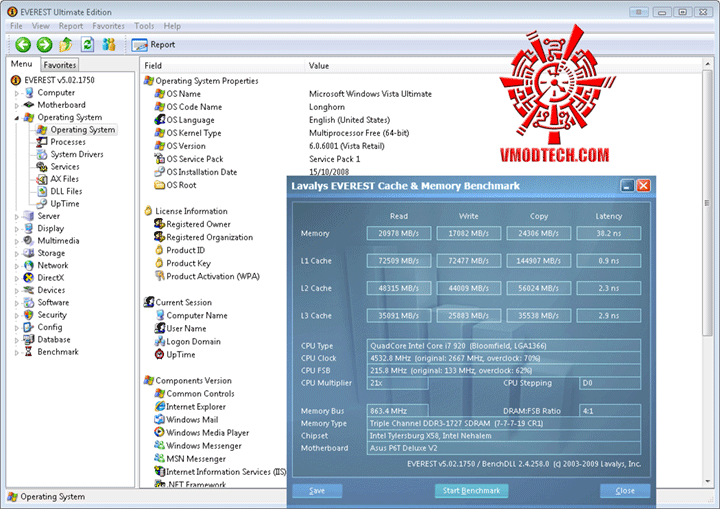This screenshot has height=509, width=720.
Task: Select the OS Kernel Type row
Action: (x=193, y=133)
